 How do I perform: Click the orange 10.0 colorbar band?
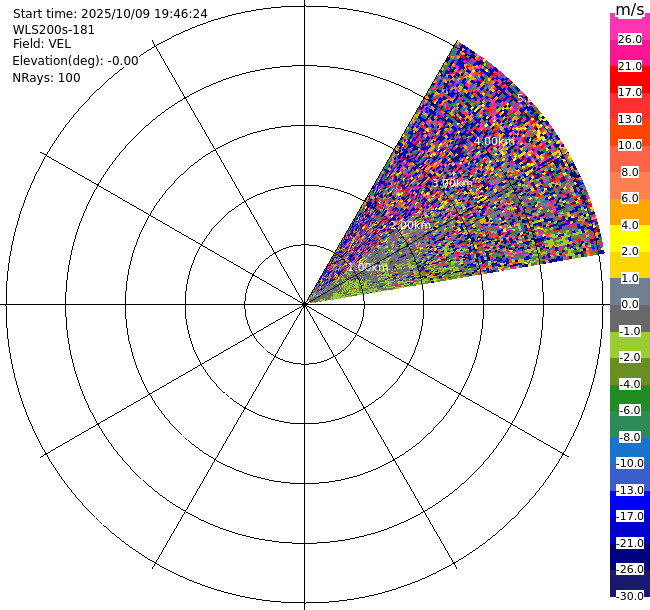(630, 145)
